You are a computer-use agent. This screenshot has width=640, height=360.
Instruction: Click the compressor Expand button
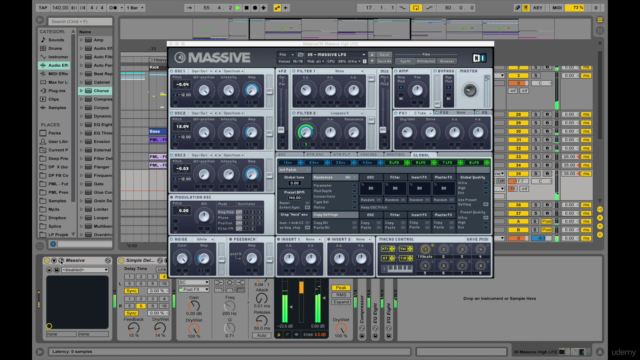(x=340, y=302)
